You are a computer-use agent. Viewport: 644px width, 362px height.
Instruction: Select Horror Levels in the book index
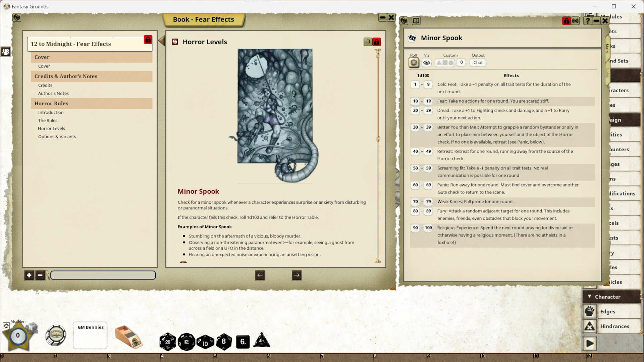pyautogui.click(x=51, y=128)
